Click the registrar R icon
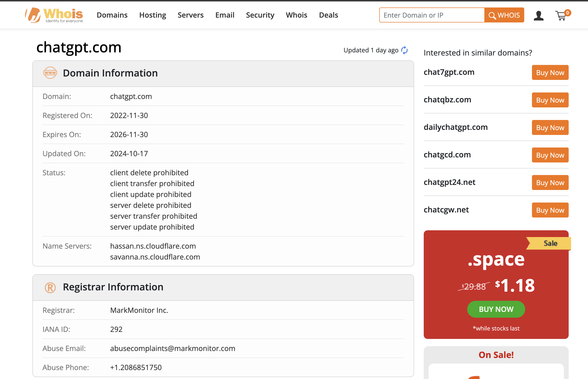The height and width of the screenshot is (379, 588). pos(50,287)
